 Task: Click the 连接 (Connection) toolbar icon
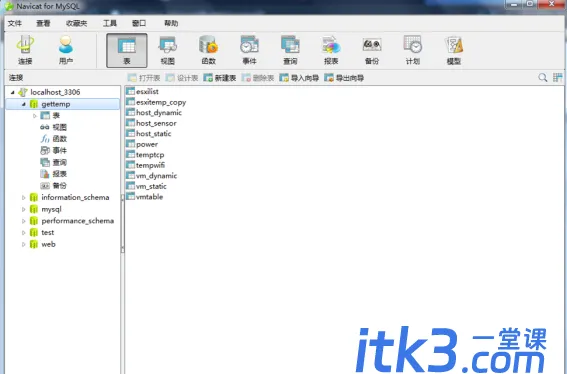tap(25, 50)
